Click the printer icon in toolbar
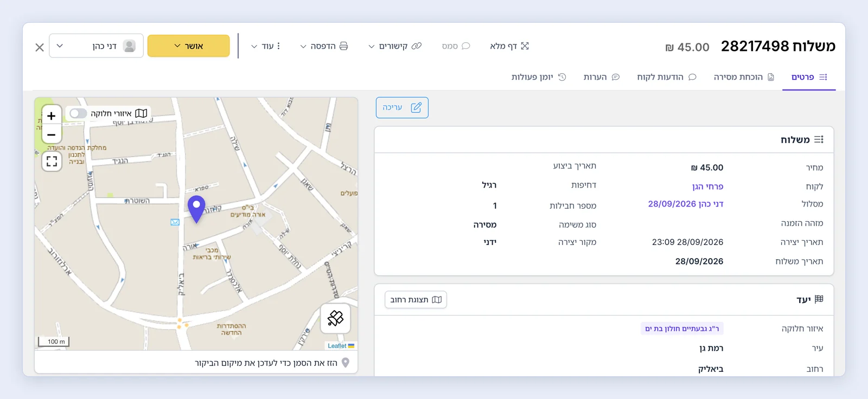The height and width of the screenshot is (399, 868). pos(344,46)
